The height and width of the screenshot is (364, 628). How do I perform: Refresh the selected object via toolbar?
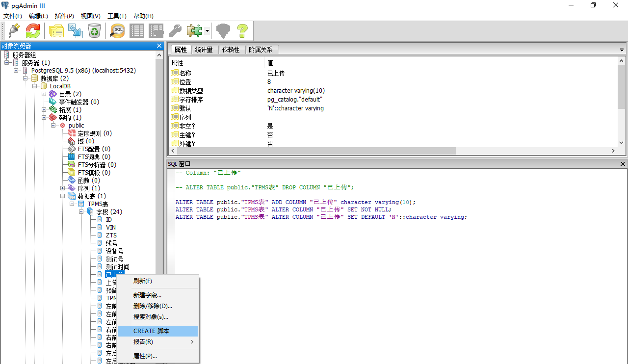tap(33, 31)
